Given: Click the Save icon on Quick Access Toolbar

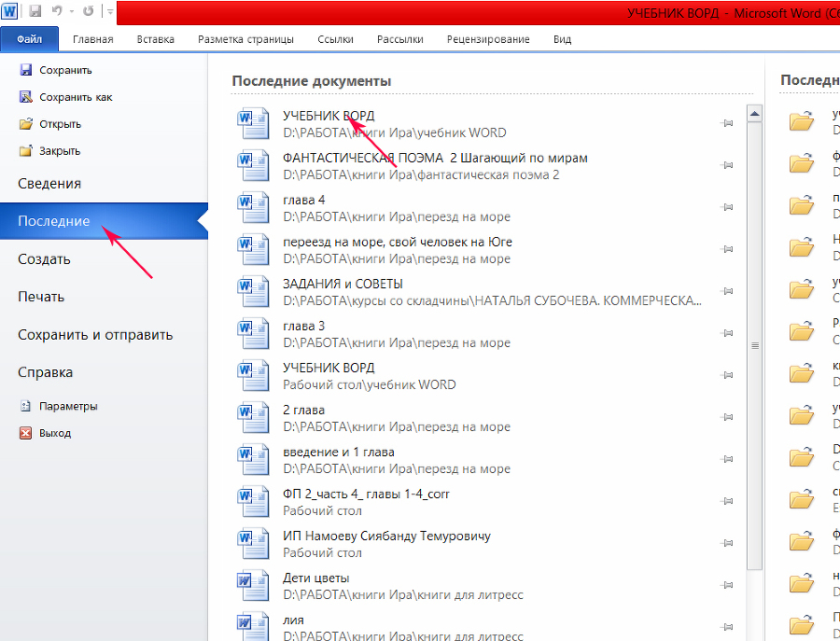Looking at the screenshot, I should pyautogui.click(x=35, y=11).
